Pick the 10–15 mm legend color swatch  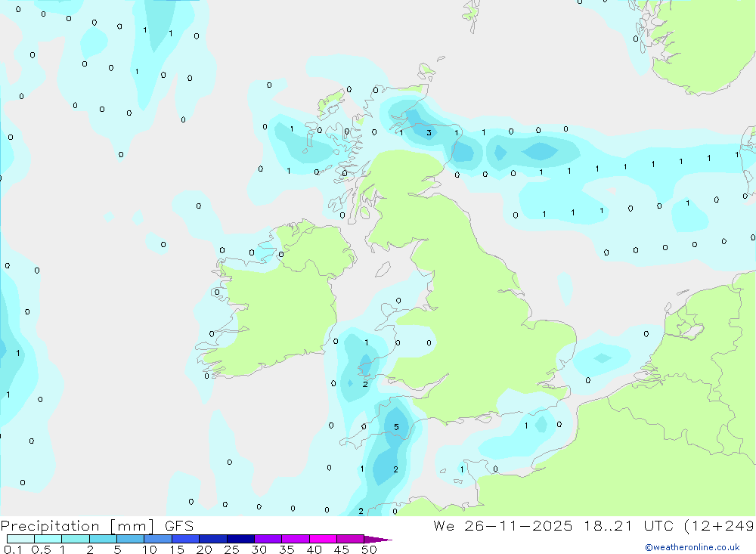click(x=158, y=539)
